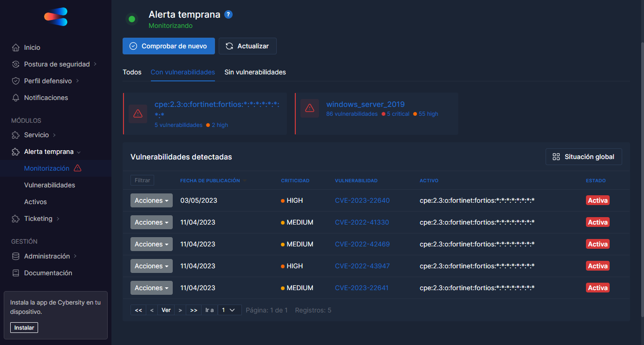
Task: Click the Ver pagination button
Action: (x=166, y=310)
